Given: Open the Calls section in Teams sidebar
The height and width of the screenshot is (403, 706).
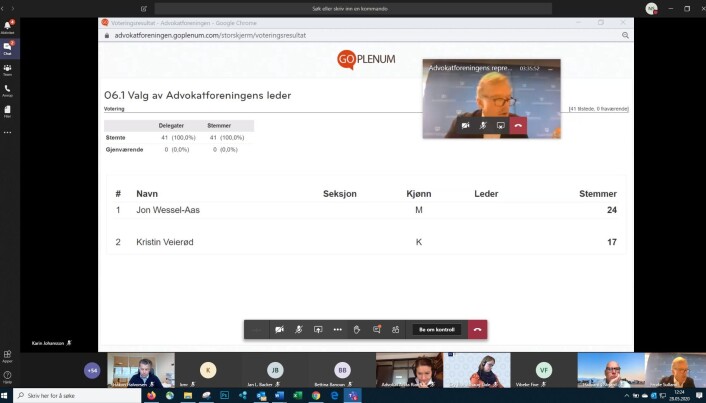Looking at the screenshot, I should pyautogui.click(x=8, y=91).
